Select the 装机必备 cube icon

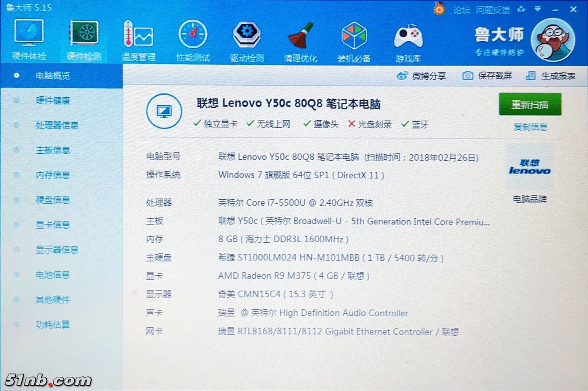(354, 35)
